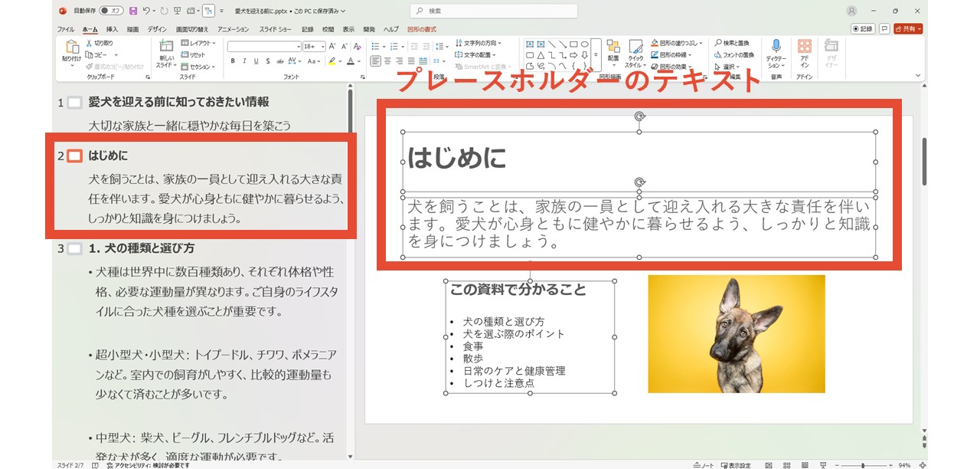Click the Share (共有) button
The height and width of the screenshot is (469, 980).
pyautogui.click(x=908, y=28)
